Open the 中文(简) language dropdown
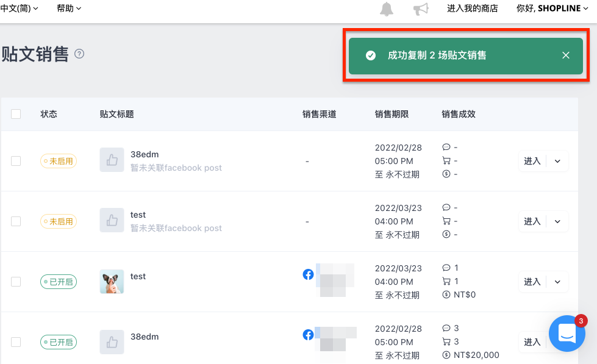Screen dimensions: 597x364 [x=19, y=9]
